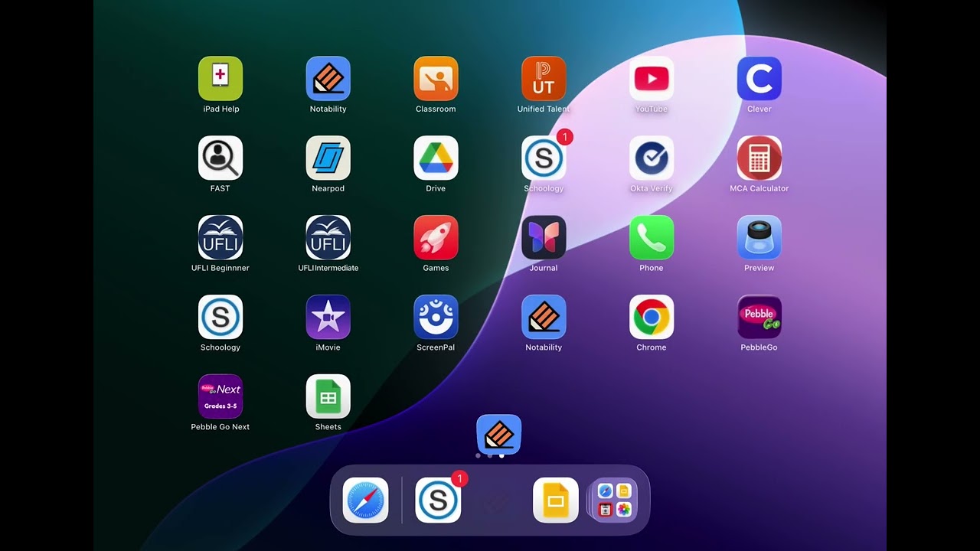This screenshot has width=980, height=551.
Task: Open Notability located beside Chrome
Action: [544, 318]
